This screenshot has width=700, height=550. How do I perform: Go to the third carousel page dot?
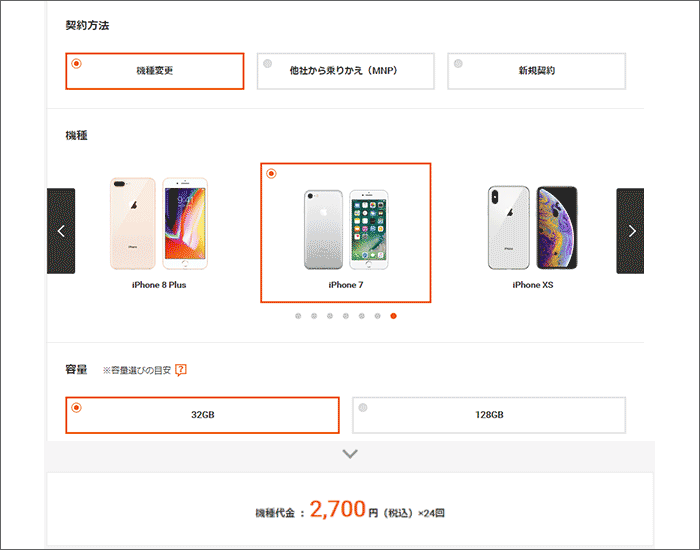coord(330,316)
